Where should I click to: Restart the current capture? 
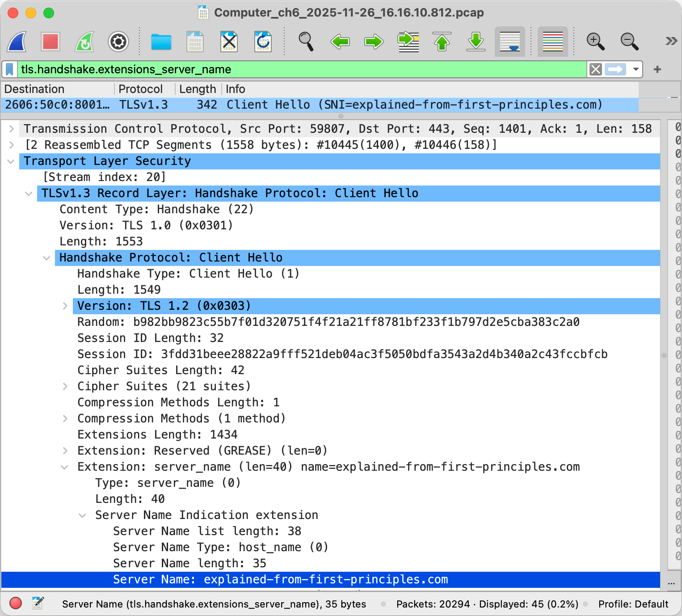84,42
